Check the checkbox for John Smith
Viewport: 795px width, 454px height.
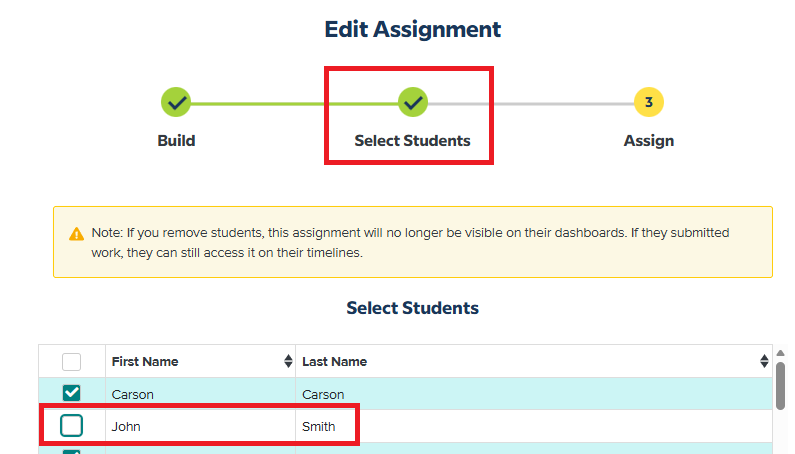72,427
